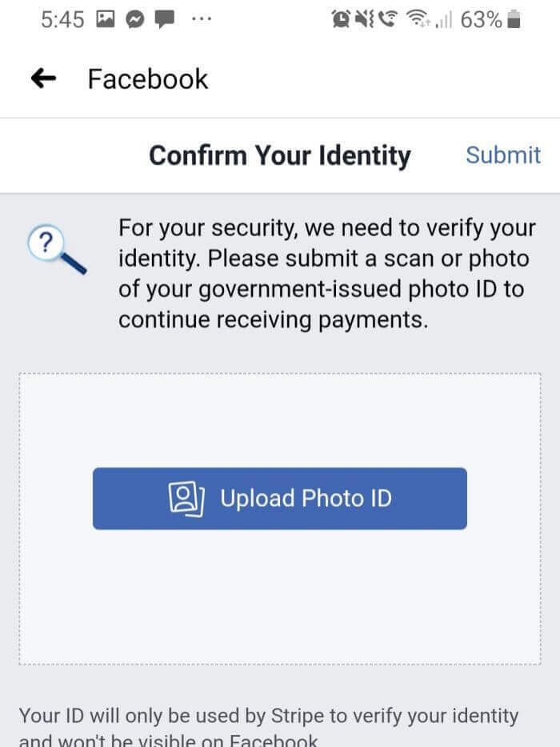Submit the identity verification form
This screenshot has width=560, height=747.
coord(503,155)
